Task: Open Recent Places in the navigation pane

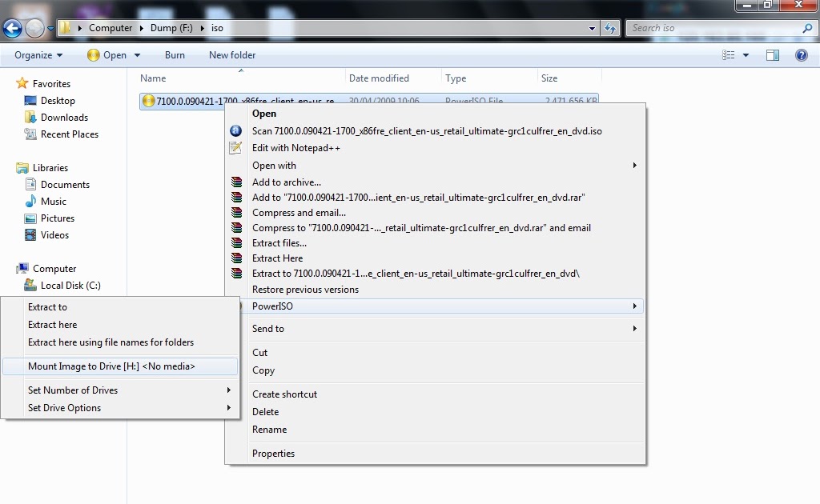Action: (x=70, y=134)
